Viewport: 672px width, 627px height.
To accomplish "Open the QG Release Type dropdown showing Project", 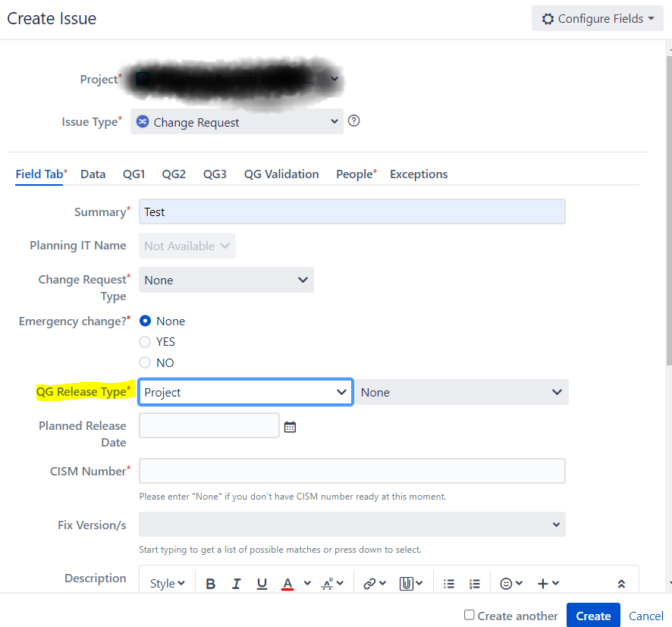I will coord(245,392).
